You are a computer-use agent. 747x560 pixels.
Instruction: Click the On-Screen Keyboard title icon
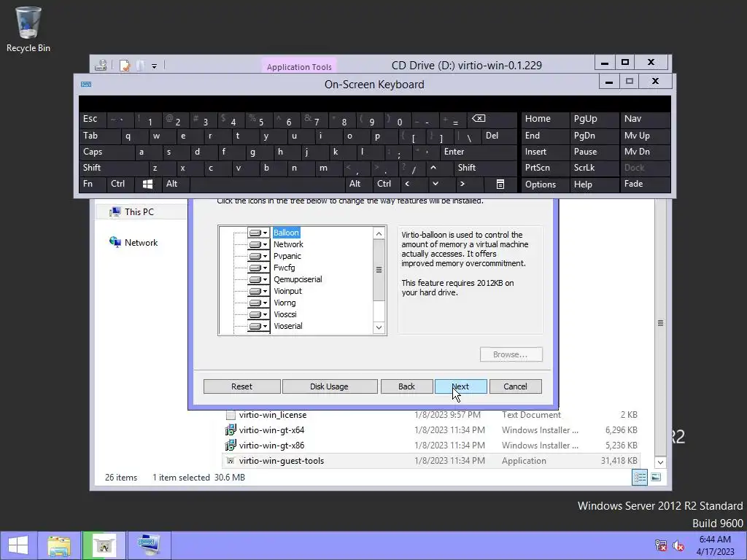pyautogui.click(x=86, y=85)
